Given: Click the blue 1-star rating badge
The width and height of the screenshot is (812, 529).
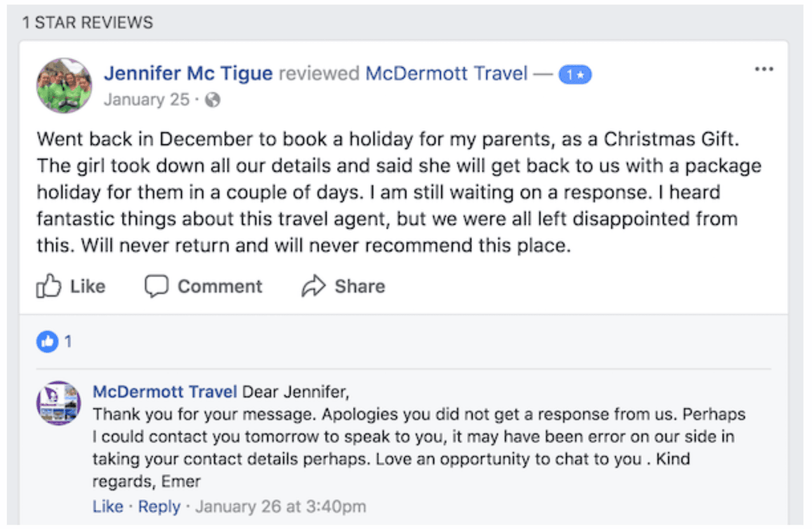Looking at the screenshot, I should click(x=575, y=75).
